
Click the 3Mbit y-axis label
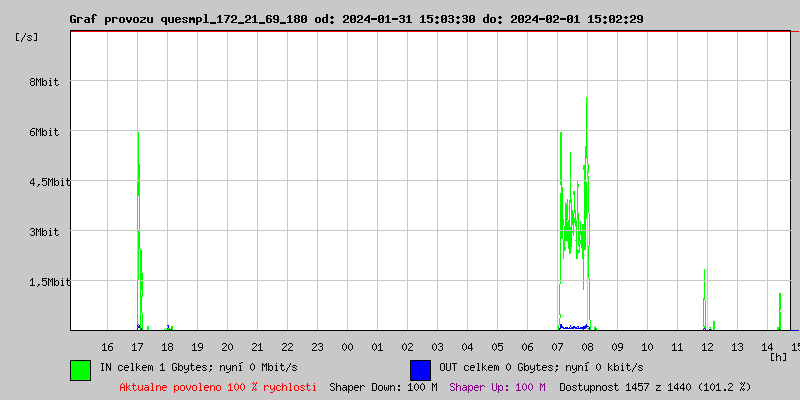(44, 232)
